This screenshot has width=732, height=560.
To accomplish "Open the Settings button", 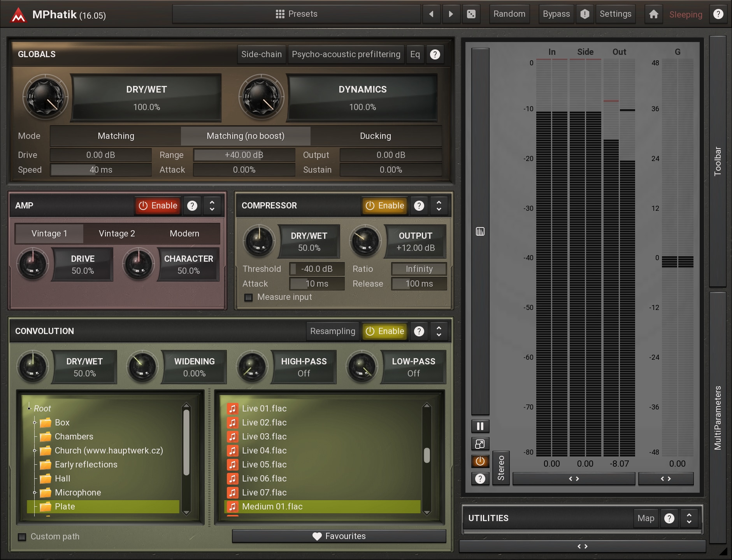I will point(615,14).
